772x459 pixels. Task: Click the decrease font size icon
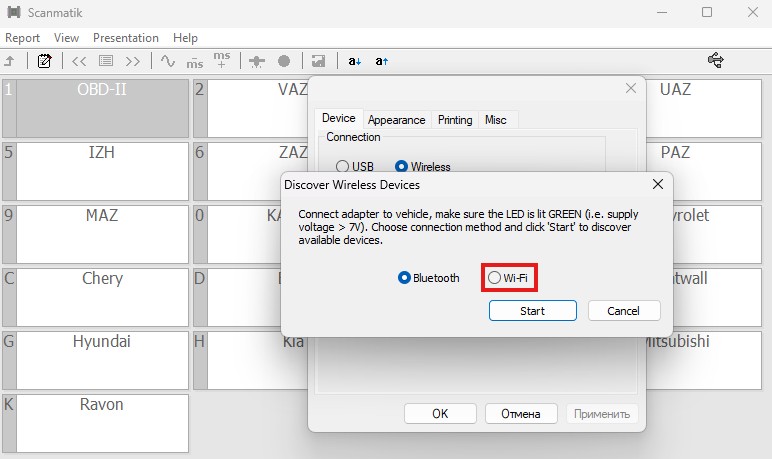(355, 61)
